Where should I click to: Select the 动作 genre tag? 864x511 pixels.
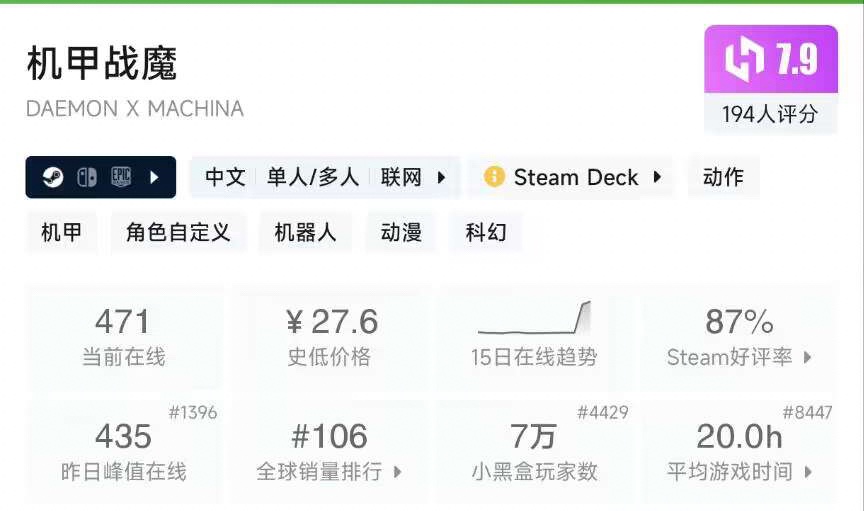tap(723, 177)
